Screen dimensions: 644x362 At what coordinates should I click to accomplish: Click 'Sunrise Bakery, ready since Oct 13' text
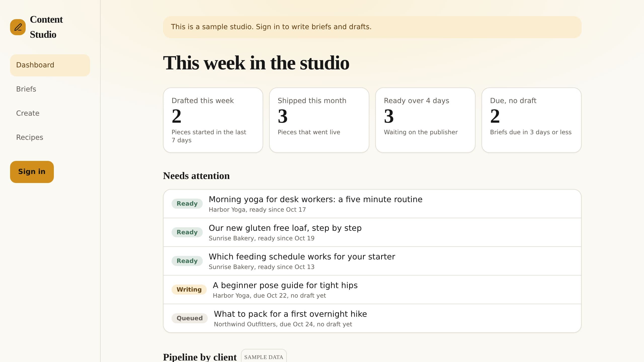coord(261,267)
